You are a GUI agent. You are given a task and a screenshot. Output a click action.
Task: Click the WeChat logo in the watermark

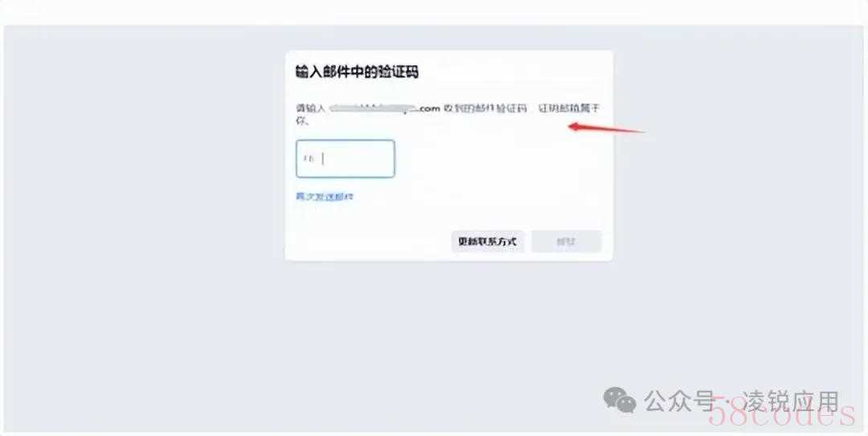pos(620,400)
